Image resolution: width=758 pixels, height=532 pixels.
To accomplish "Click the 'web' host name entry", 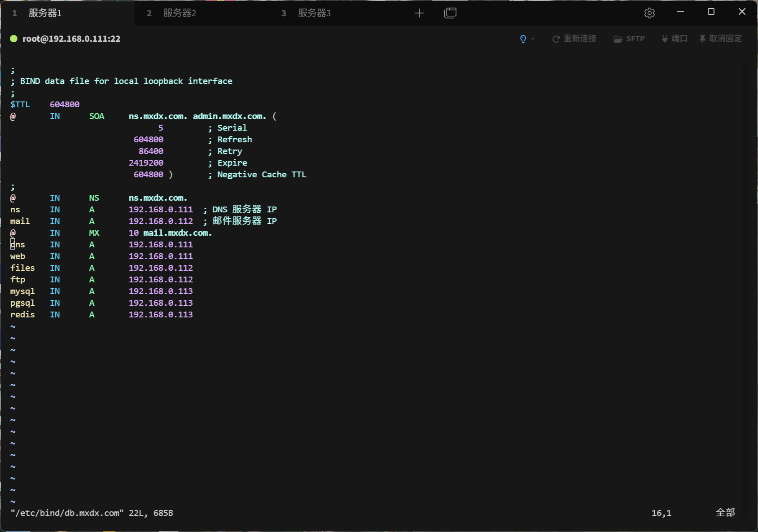I will 18,256.
